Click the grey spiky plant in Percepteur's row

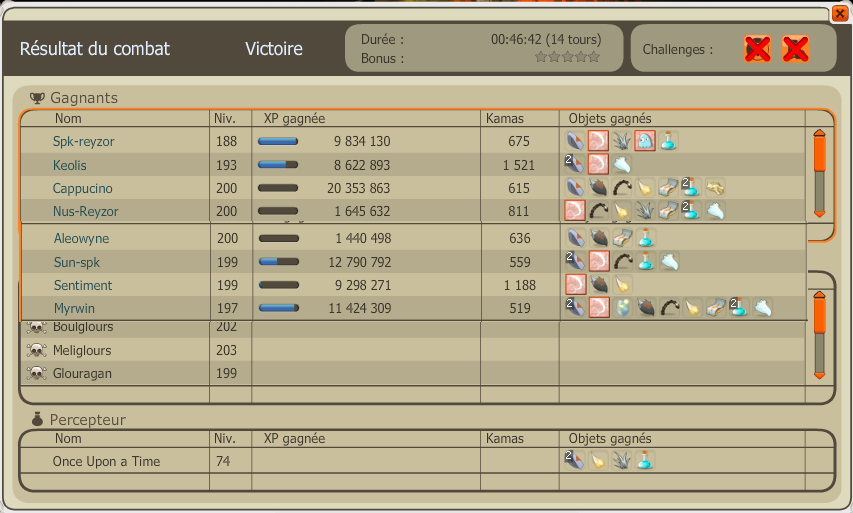pos(621,461)
